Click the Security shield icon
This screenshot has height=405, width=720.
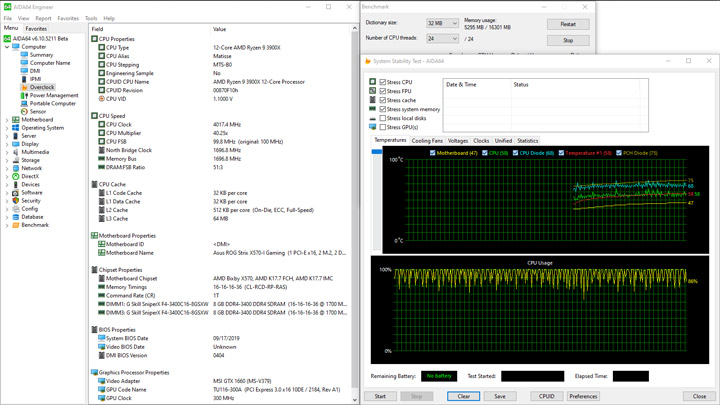pyautogui.click(x=15, y=200)
